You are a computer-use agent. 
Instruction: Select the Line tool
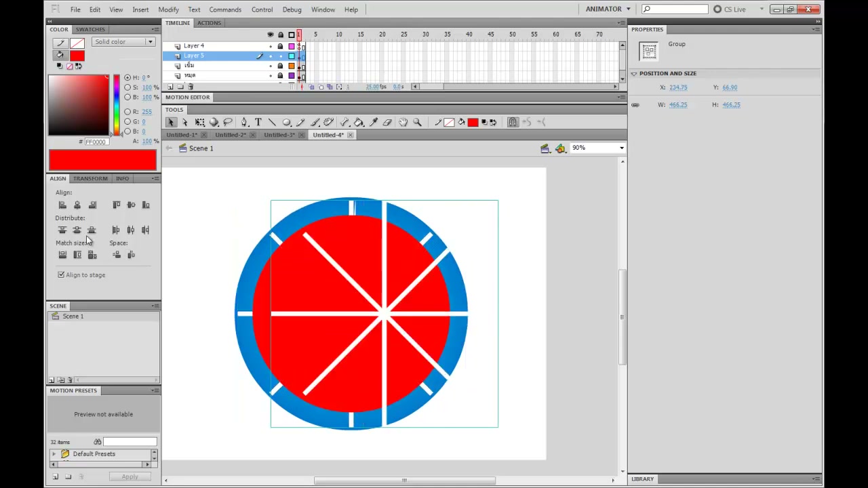(x=272, y=122)
